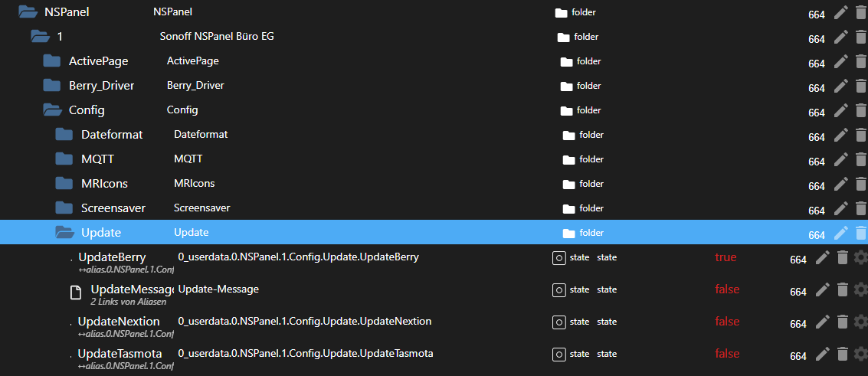The image size is (868, 376).
Task: Toggle the UpdateMessage value false
Action: click(x=727, y=289)
